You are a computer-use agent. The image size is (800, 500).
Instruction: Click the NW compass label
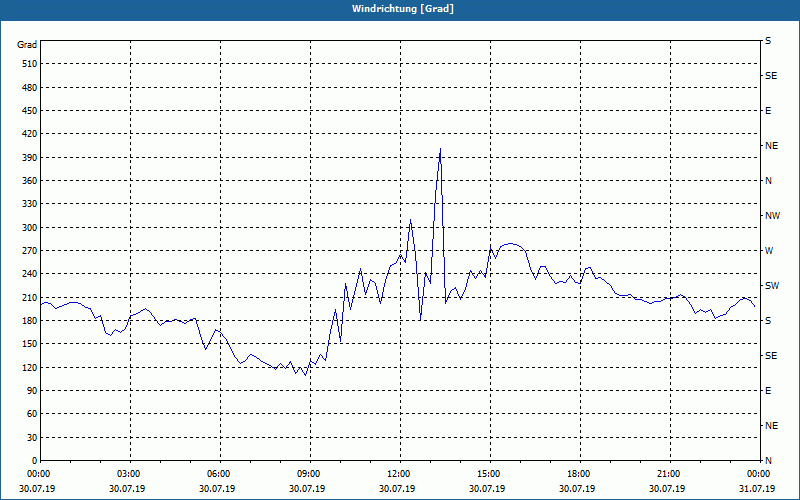[x=772, y=216]
